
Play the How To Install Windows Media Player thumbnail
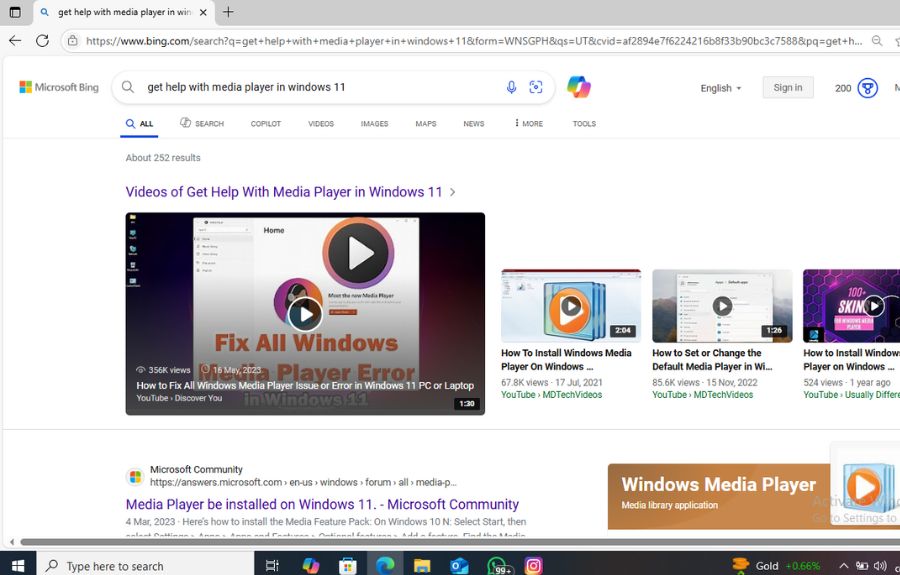(571, 306)
